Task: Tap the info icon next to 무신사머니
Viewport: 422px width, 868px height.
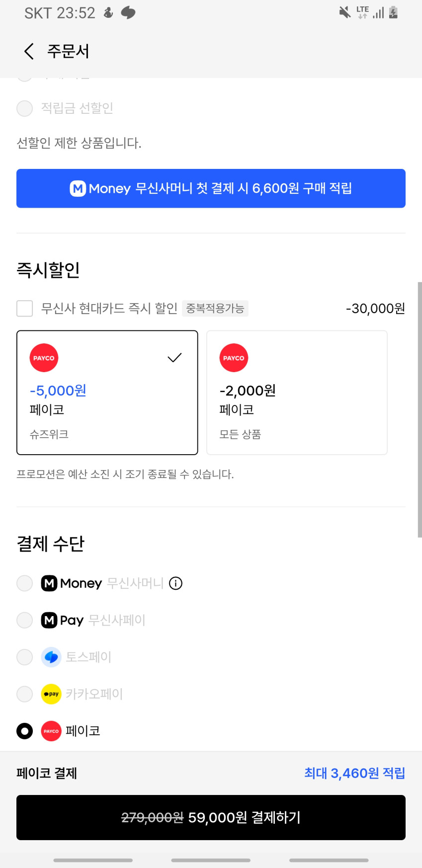Action: pos(176,583)
